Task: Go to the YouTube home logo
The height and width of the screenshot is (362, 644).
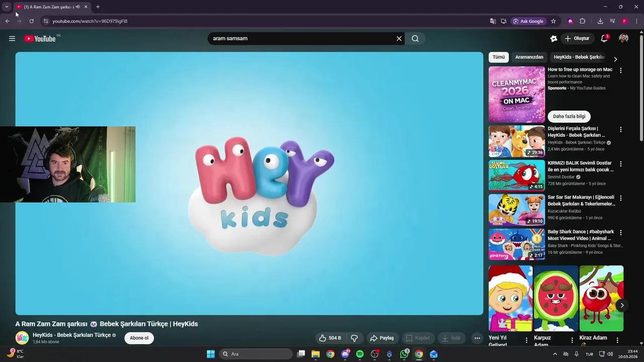Action: [40, 39]
